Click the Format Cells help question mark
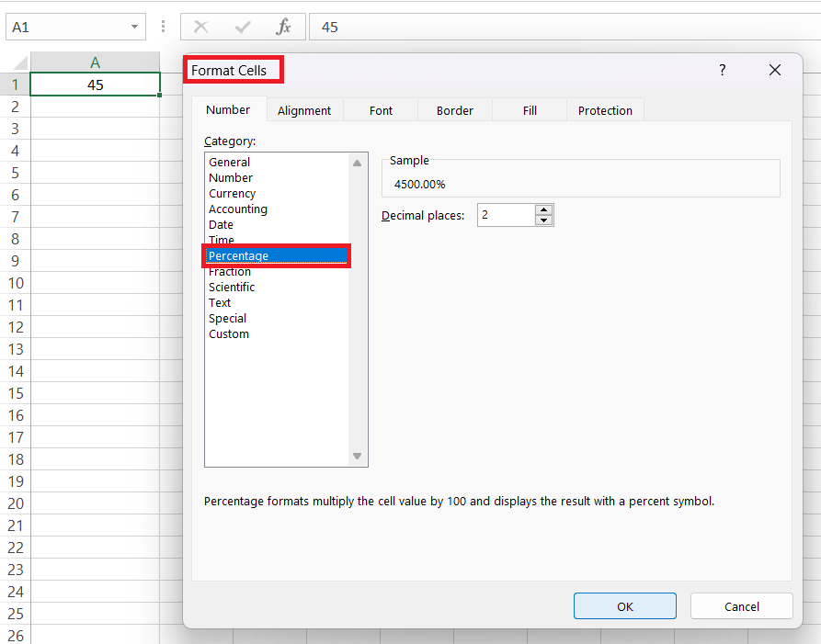Screen dimensions: 821x644 pos(723,70)
